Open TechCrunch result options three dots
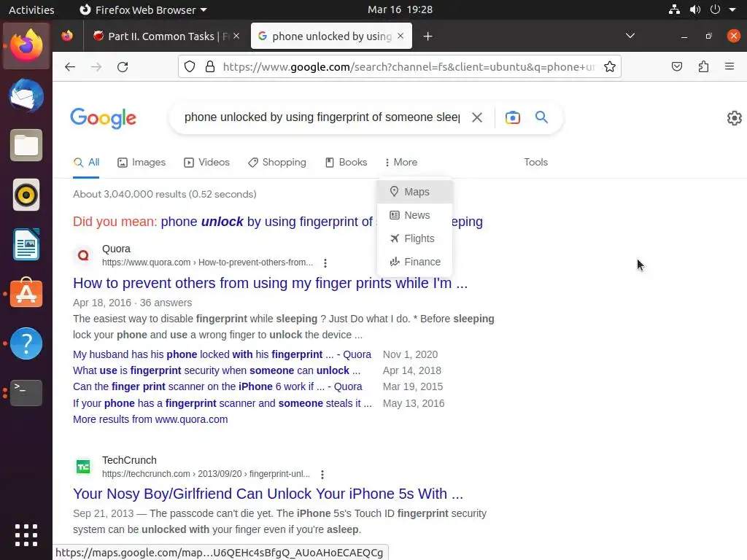 pyautogui.click(x=322, y=475)
